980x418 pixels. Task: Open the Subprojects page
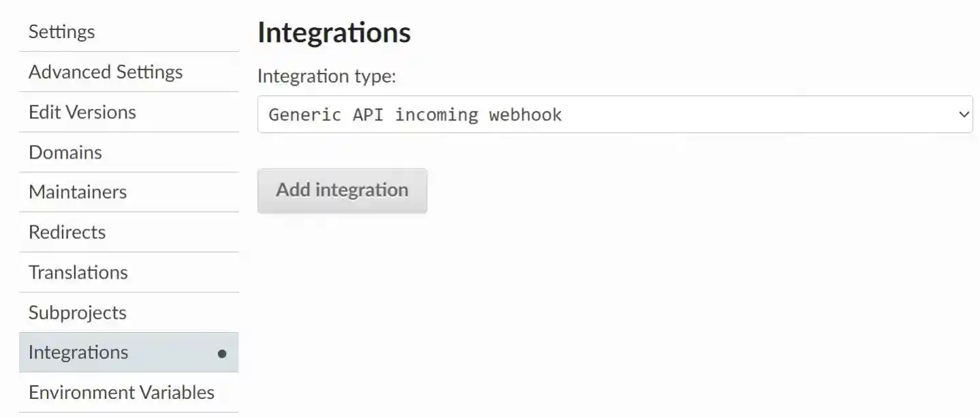[x=77, y=312]
